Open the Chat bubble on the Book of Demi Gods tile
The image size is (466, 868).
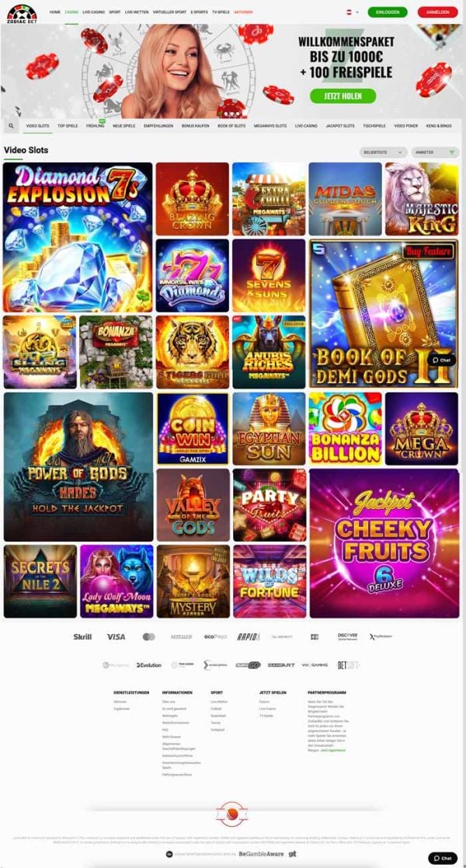442,360
